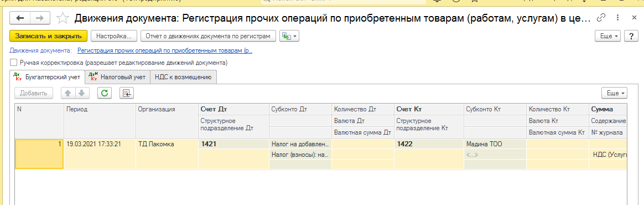The image size is (644, 205).
Task: Select the ТД Лакомка organization cell
Action: 167,153
